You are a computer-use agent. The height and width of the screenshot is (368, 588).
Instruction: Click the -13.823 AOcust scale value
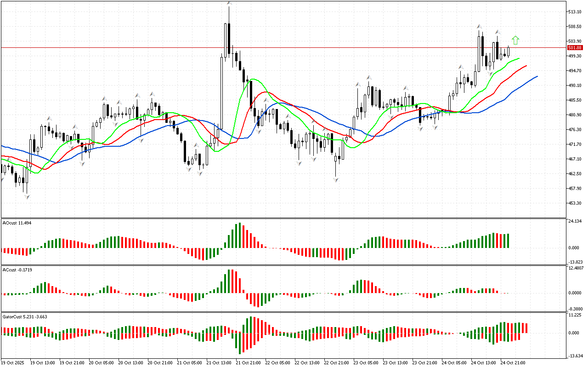[x=575, y=261]
